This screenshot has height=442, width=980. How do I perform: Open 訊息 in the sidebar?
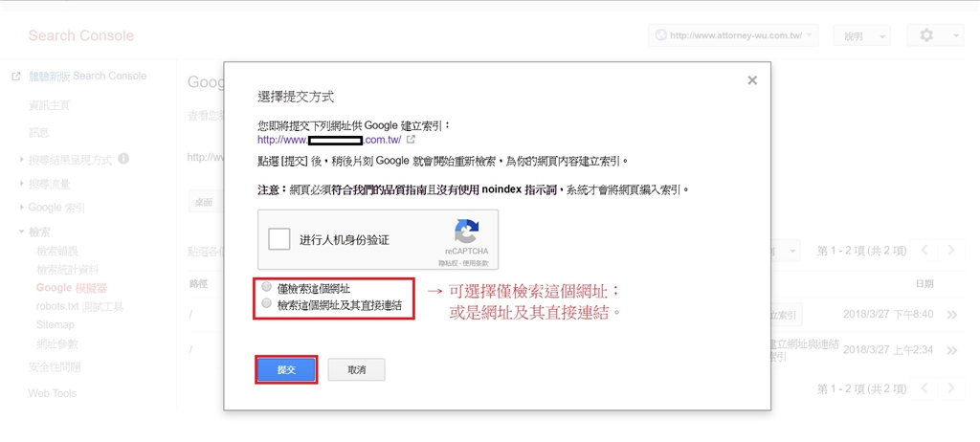coord(38,133)
